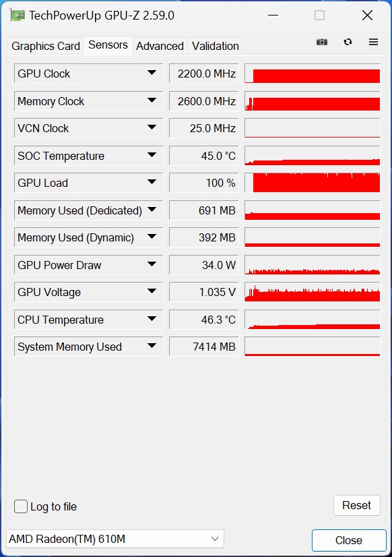Open the CPU Temperature dropdown arrow
The width and height of the screenshot is (392, 557).
(x=152, y=319)
